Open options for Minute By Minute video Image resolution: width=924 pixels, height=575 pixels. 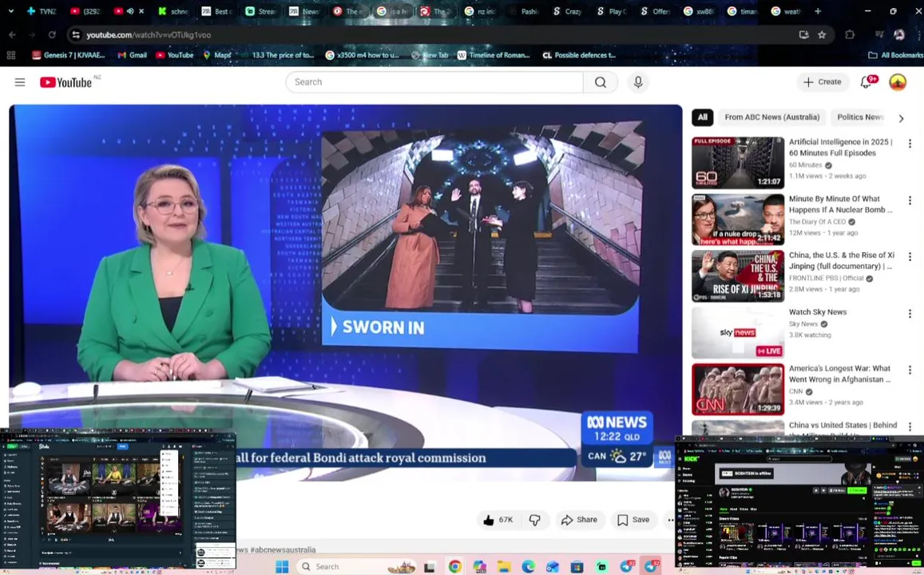click(910, 200)
